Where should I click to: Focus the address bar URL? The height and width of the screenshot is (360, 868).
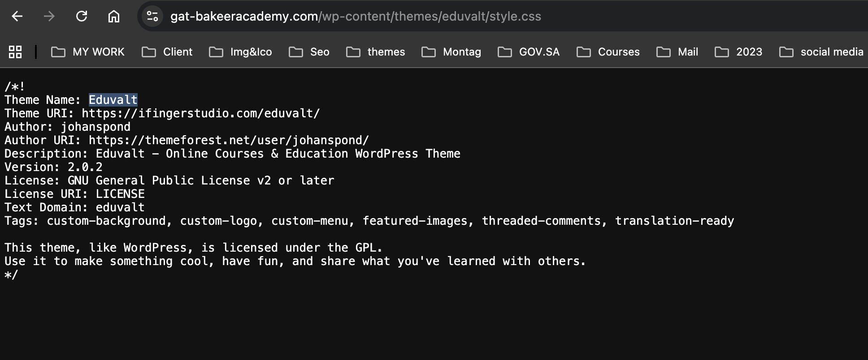click(x=356, y=17)
